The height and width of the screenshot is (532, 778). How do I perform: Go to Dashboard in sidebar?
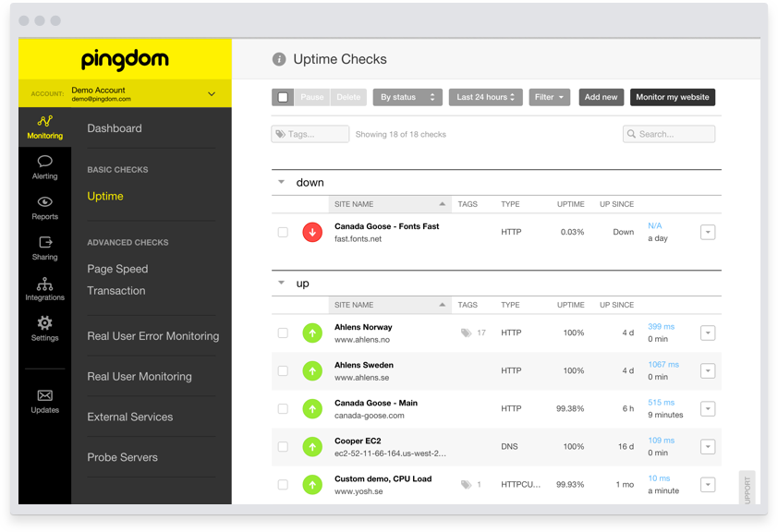pos(115,128)
